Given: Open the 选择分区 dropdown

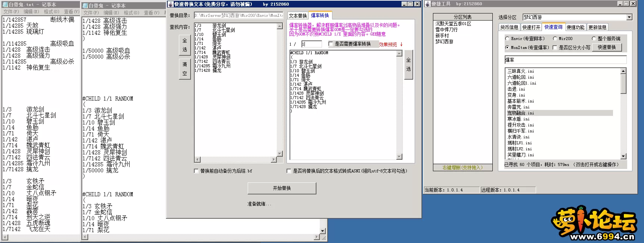Looking at the screenshot, I should pos(629,17).
